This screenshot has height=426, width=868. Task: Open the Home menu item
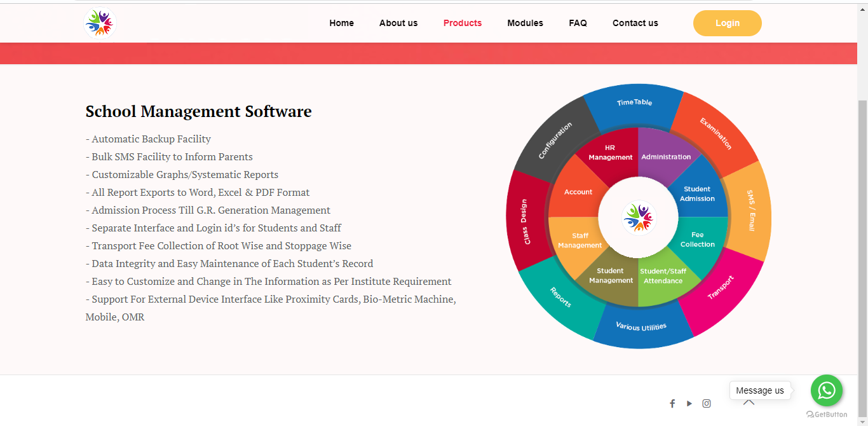coord(341,23)
